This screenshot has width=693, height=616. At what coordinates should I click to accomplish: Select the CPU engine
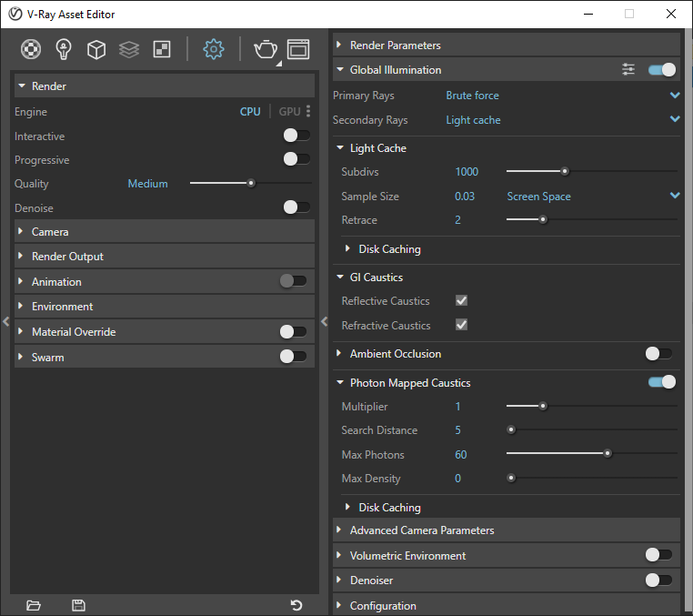click(250, 111)
